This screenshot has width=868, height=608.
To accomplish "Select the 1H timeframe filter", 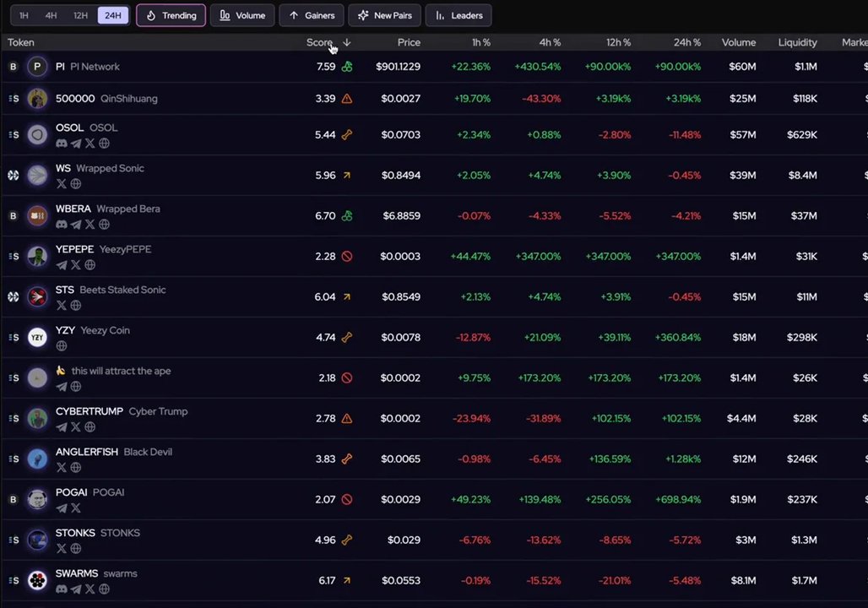I will pyautogui.click(x=24, y=14).
